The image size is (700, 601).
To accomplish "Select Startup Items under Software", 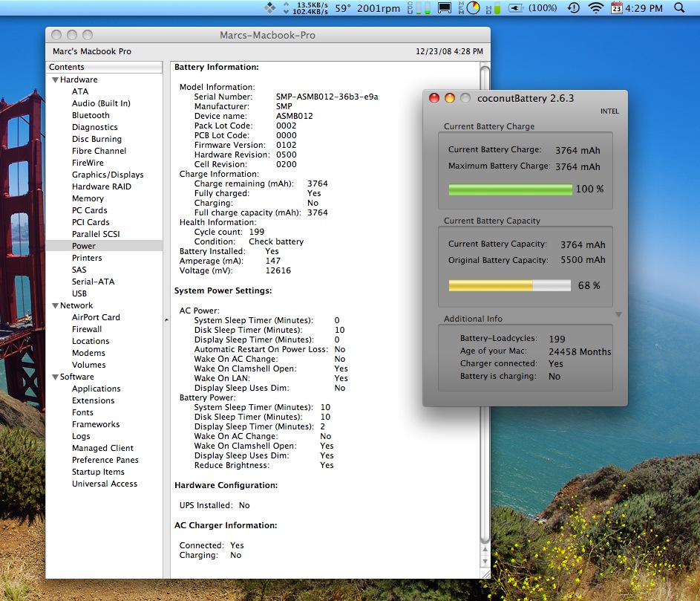I will click(98, 472).
